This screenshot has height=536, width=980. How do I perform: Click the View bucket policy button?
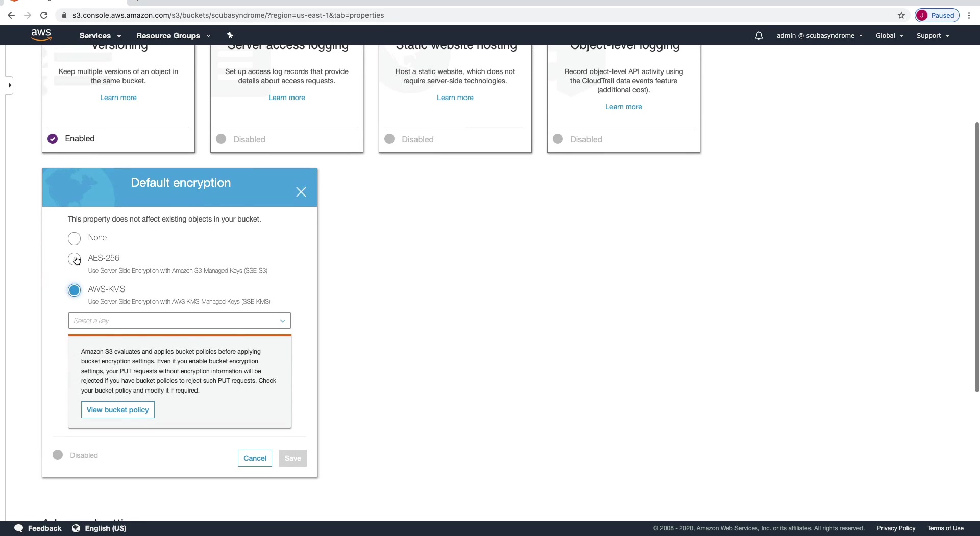118,410
